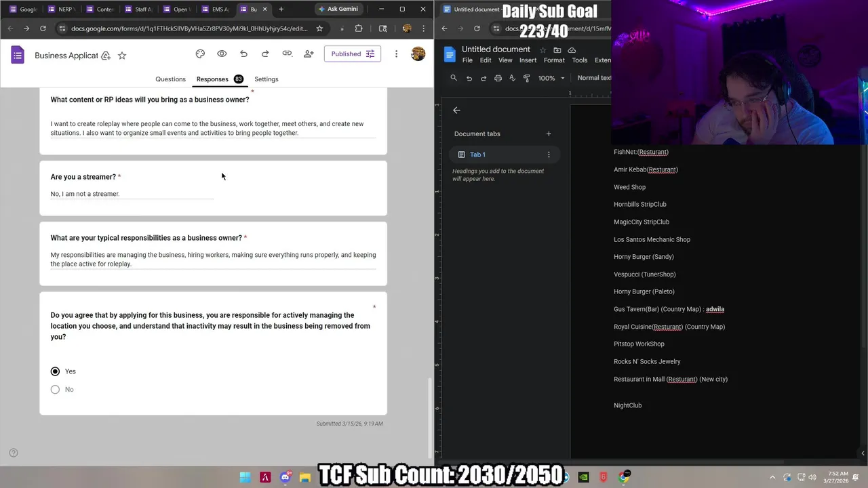The height and width of the screenshot is (488, 868).
Task: Move Untitled document to folder
Action: 557,50
